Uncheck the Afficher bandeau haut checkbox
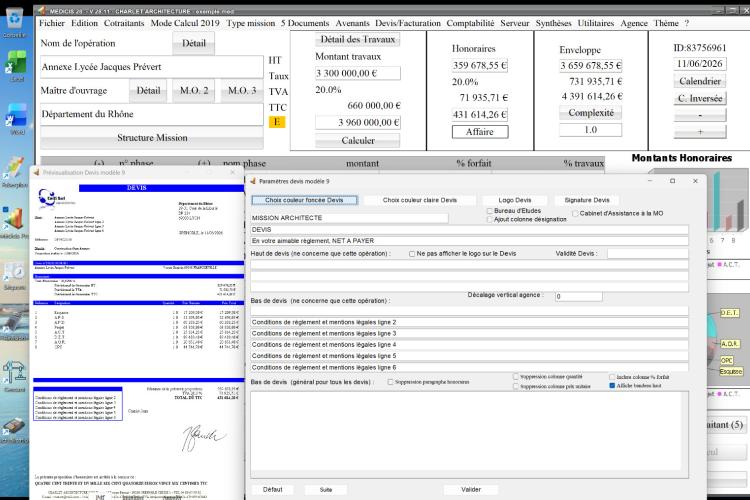This screenshot has height=500, width=750. tap(612, 386)
